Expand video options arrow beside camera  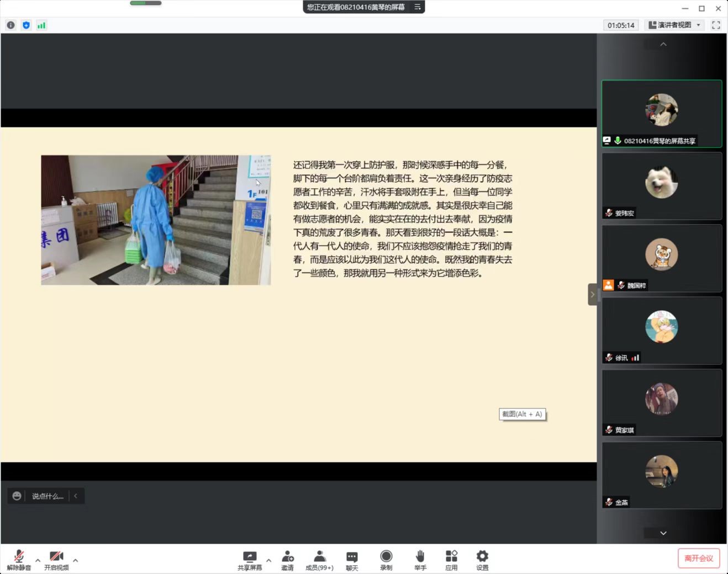tap(75, 560)
